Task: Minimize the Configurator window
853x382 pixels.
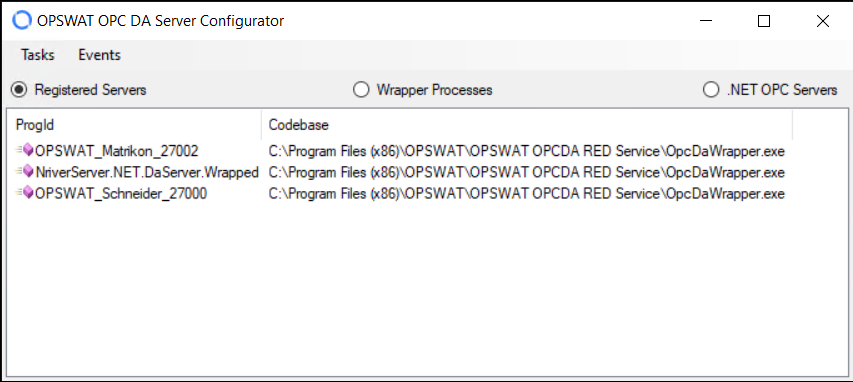Action: pos(706,21)
